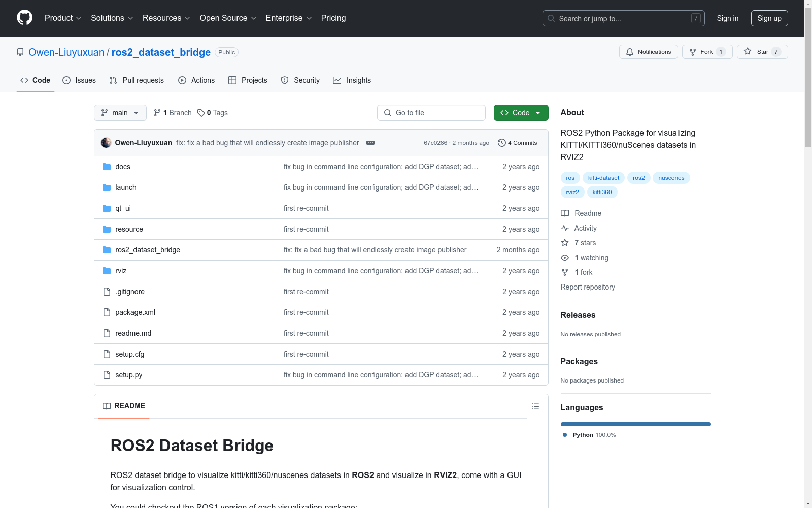Viewport: 812px width, 508px height.
Task: Open the Owen-Liuyuxuan owner link
Action: (x=66, y=52)
